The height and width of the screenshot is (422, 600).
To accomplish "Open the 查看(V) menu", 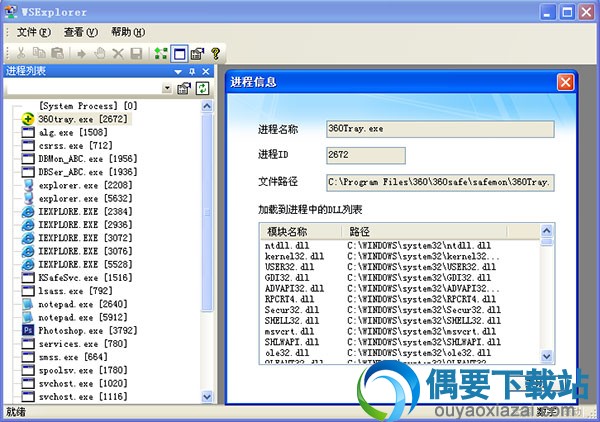I will click(x=81, y=32).
